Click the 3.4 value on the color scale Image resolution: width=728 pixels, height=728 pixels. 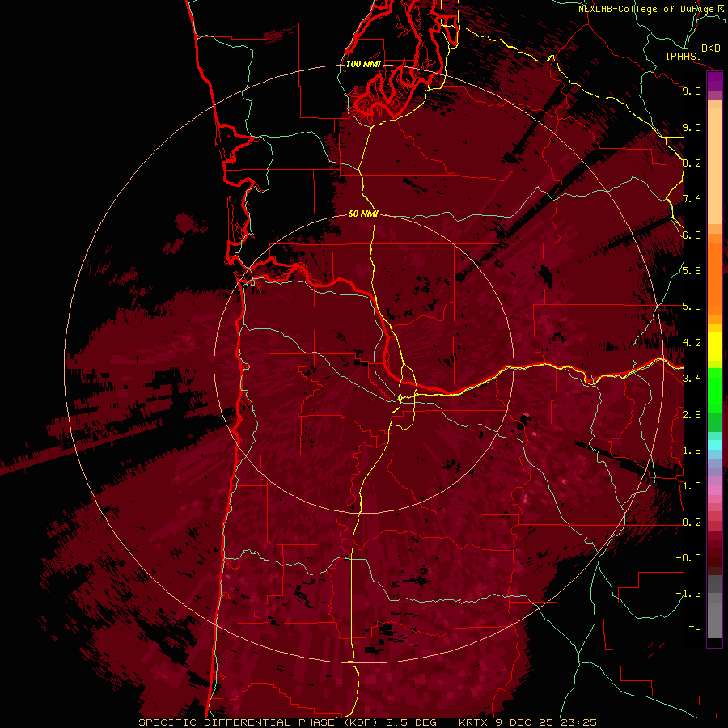click(x=692, y=379)
